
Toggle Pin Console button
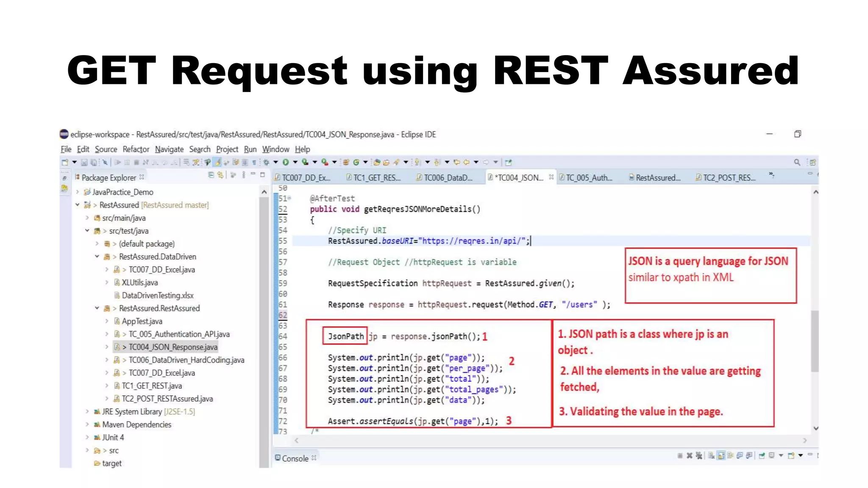[762, 456]
